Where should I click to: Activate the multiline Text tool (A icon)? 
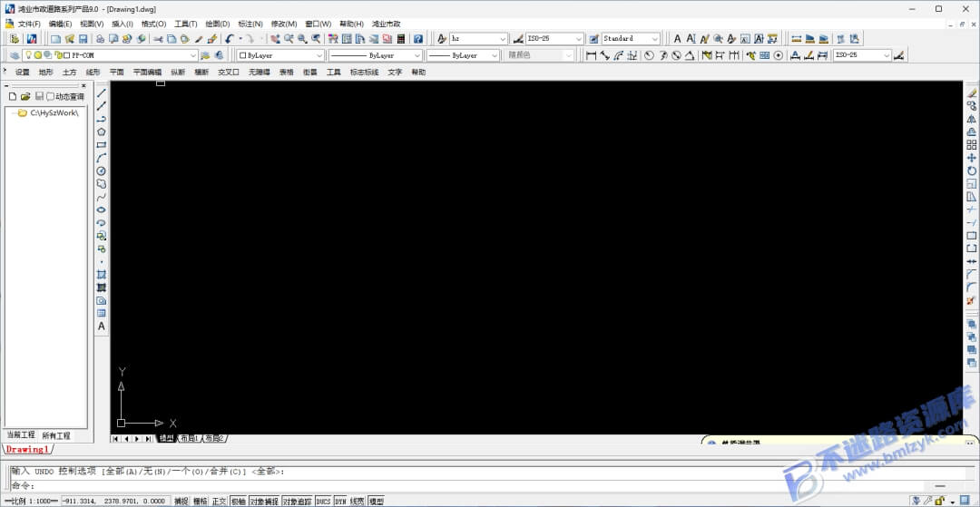[102, 326]
